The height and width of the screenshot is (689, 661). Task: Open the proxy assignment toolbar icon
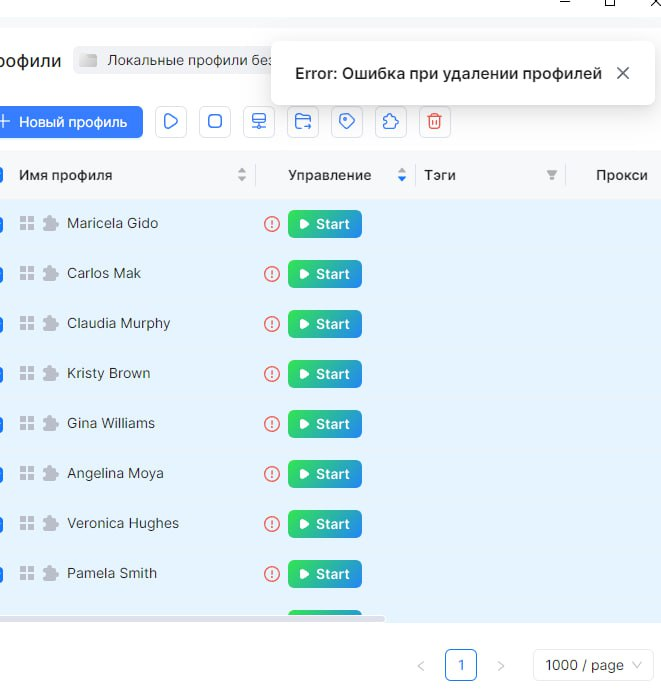pos(258,122)
